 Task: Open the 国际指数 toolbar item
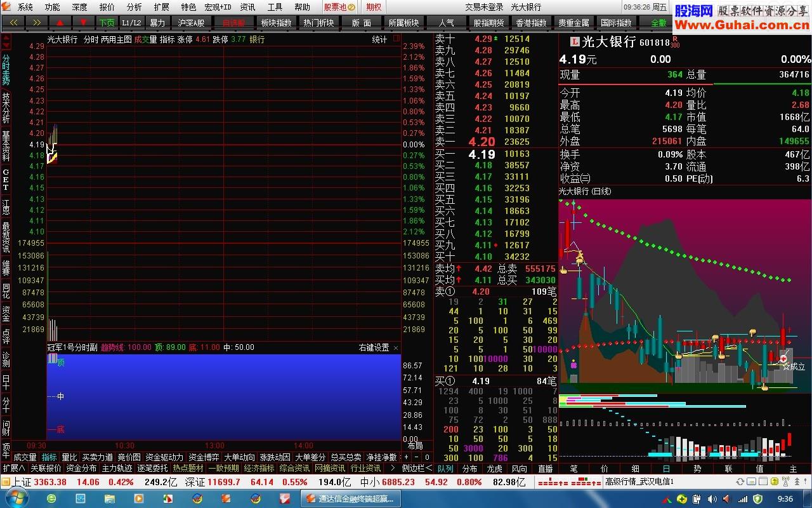point(617,22)
